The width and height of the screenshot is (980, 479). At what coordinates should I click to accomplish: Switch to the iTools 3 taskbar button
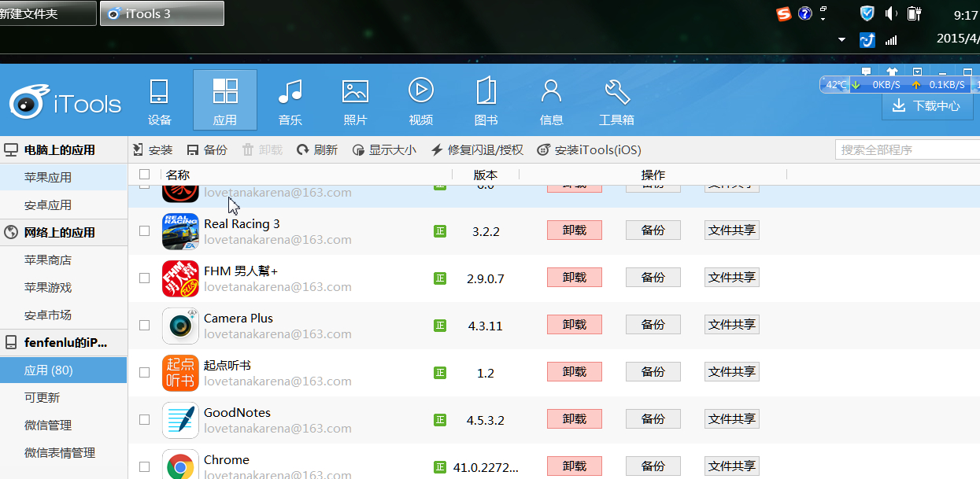pyautogui.click(x=162, y=13)
